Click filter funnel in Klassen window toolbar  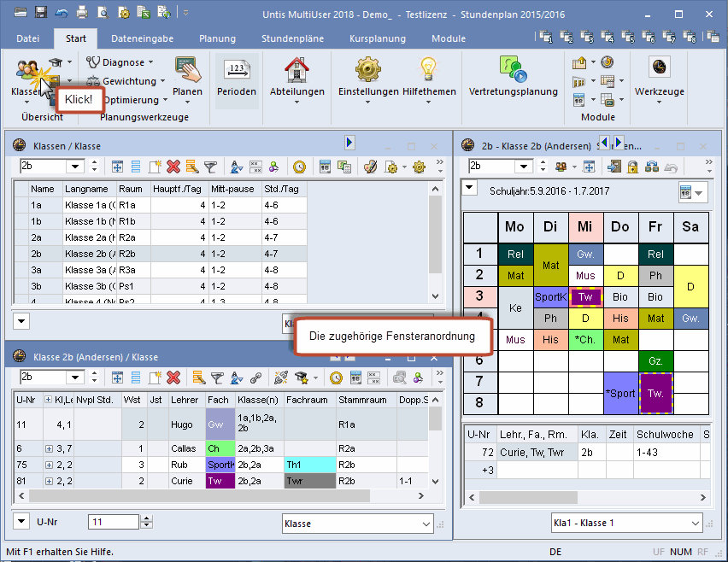tap(211, 167)
